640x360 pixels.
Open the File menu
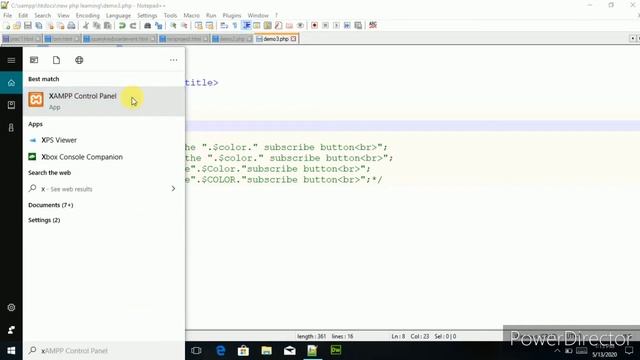click(7, 16)
